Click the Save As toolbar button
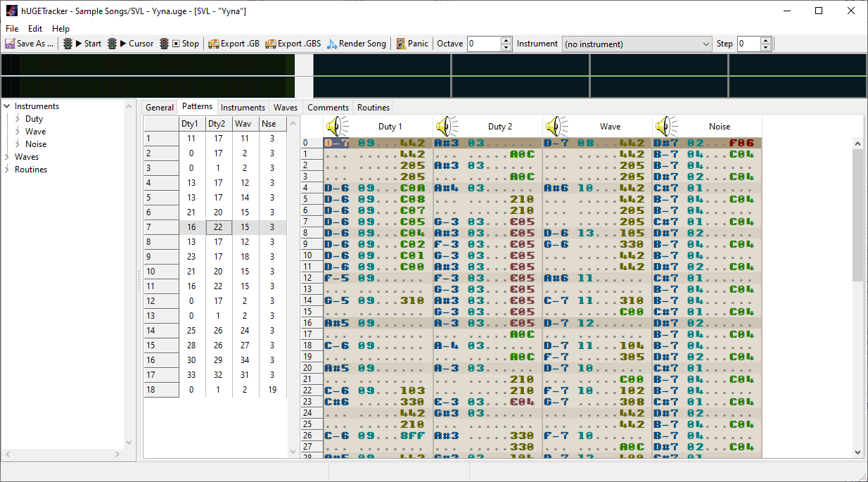 tap(30, 44)
